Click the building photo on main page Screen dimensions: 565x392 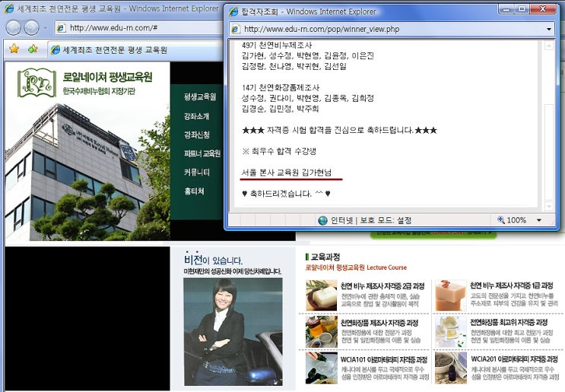point(87,171)
